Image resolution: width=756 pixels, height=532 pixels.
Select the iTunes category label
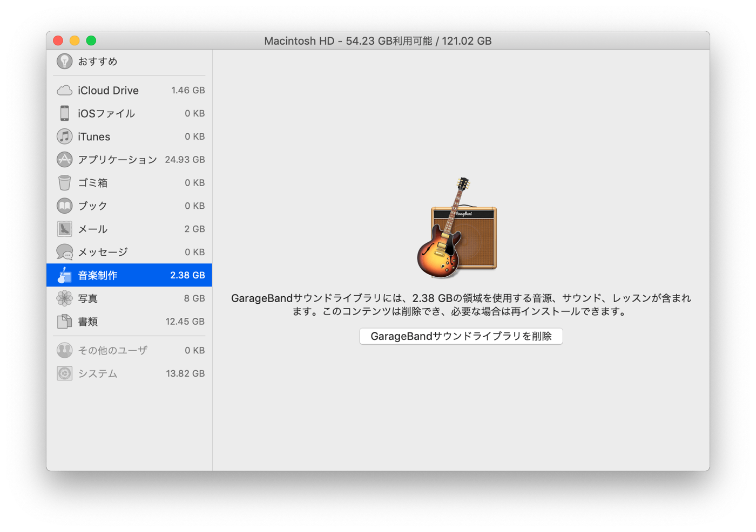tap(94, 137)
